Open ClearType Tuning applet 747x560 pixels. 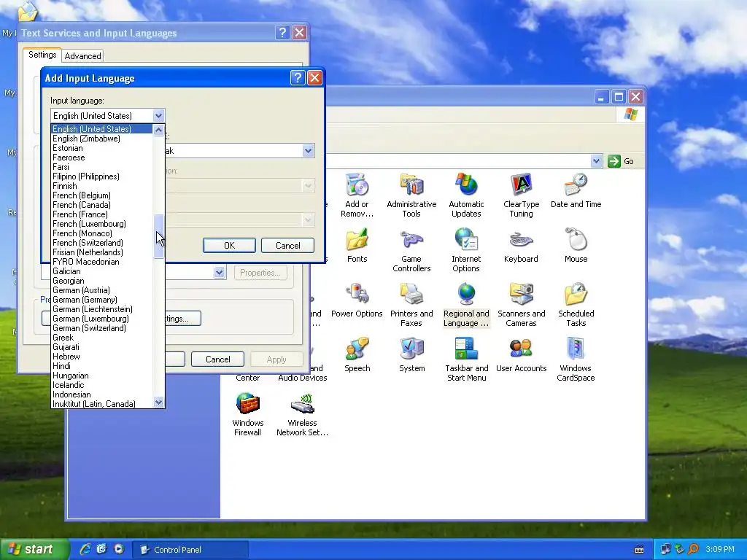521,195
